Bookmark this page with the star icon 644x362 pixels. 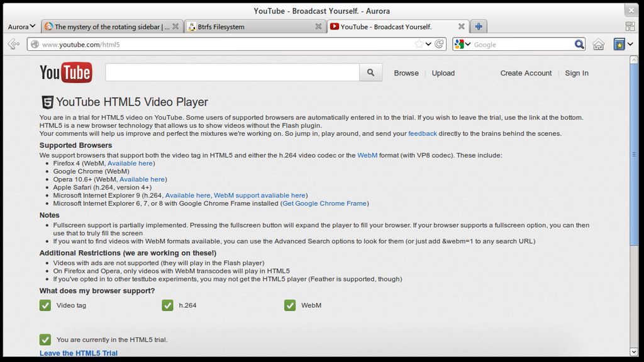point(419,44)
